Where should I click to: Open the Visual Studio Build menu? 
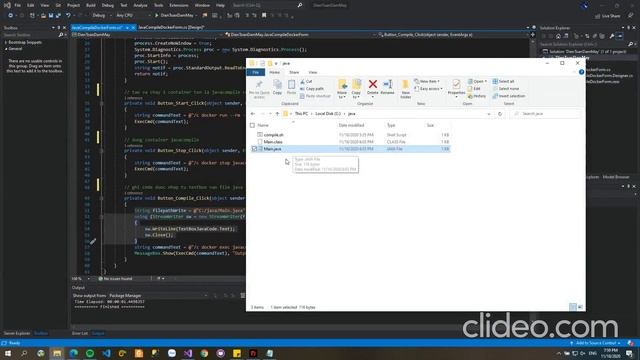[x=91, y=5]
